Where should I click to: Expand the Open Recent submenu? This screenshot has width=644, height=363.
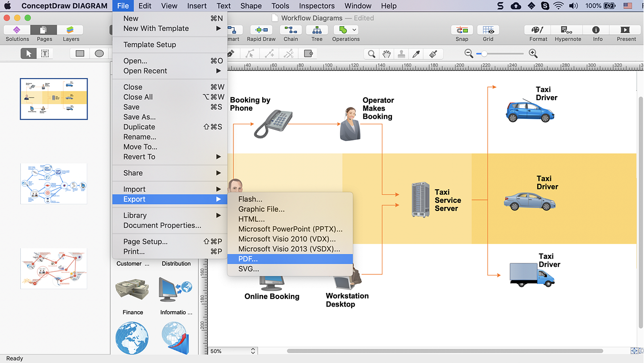click(x=170, y=71)
